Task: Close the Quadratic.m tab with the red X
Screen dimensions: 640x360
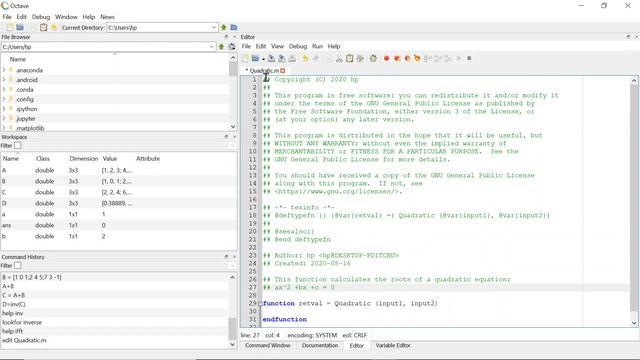Action: (x=283, y=71)
